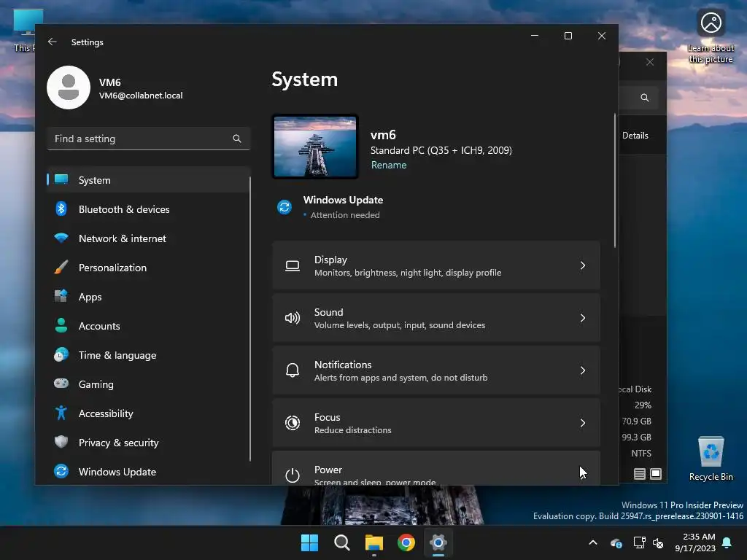Open the clock showing 2:35 AM
Viewport: 747px width, 560px height.
click(x=695, y=542)
